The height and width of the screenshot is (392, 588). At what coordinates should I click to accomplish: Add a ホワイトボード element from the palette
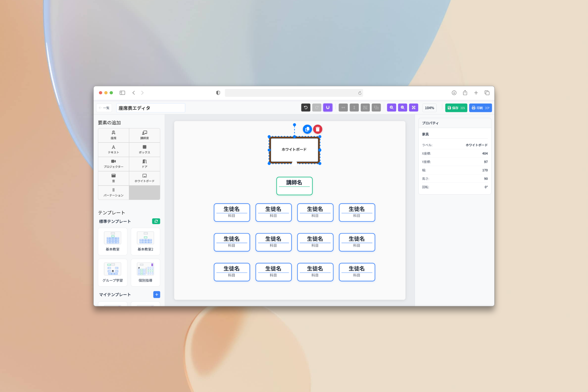click(145, 178)
